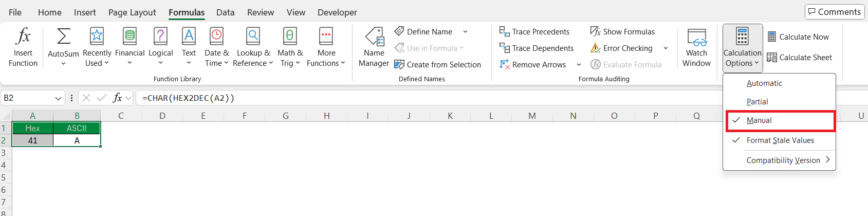Select column C header
Image resolution: width=868 pixels, height=216 pixels.
pyautogui.click(x=121, y=116)
